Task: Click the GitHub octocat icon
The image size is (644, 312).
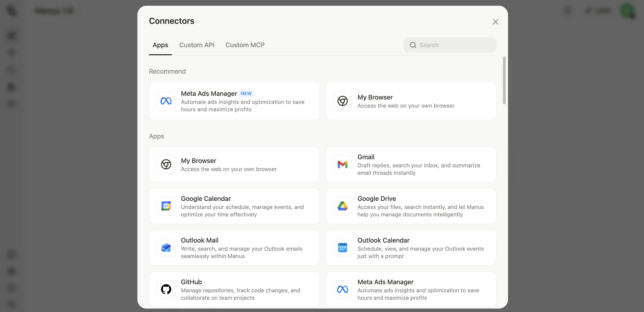Action: pyautogui.click(x=166, y=289)
